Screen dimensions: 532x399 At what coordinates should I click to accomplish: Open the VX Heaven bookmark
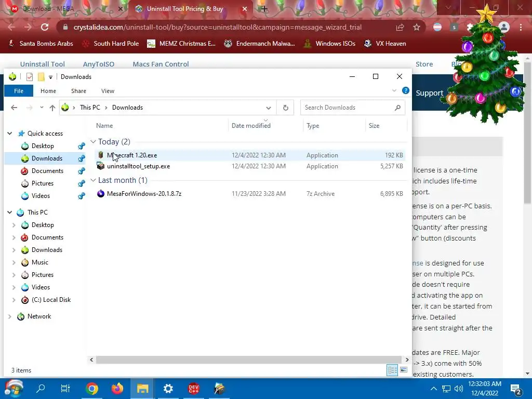pos(385,44)
